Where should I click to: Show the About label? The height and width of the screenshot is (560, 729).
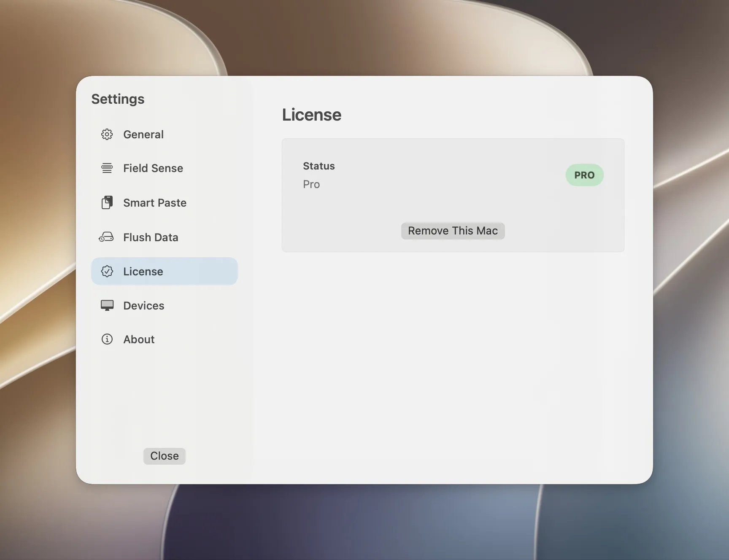139,339
